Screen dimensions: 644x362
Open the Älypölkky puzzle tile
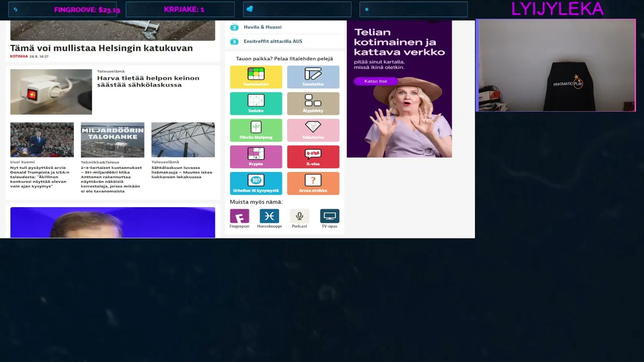point(313,104)
